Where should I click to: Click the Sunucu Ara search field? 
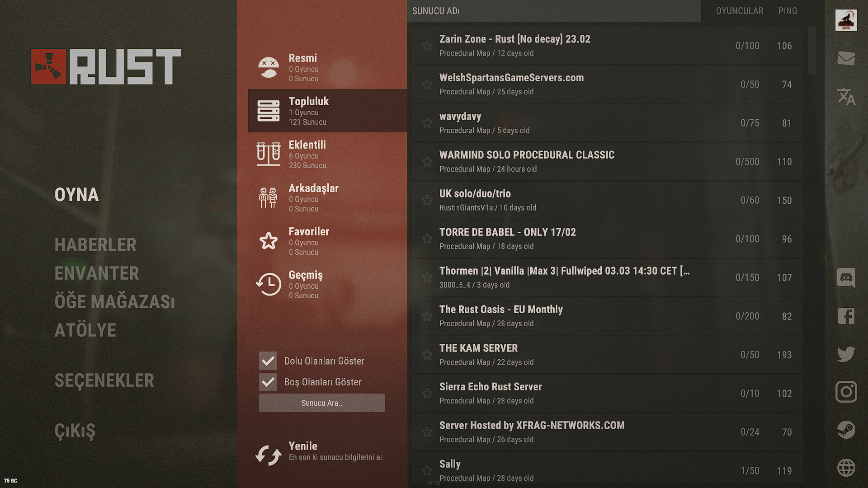pos(322,403)
